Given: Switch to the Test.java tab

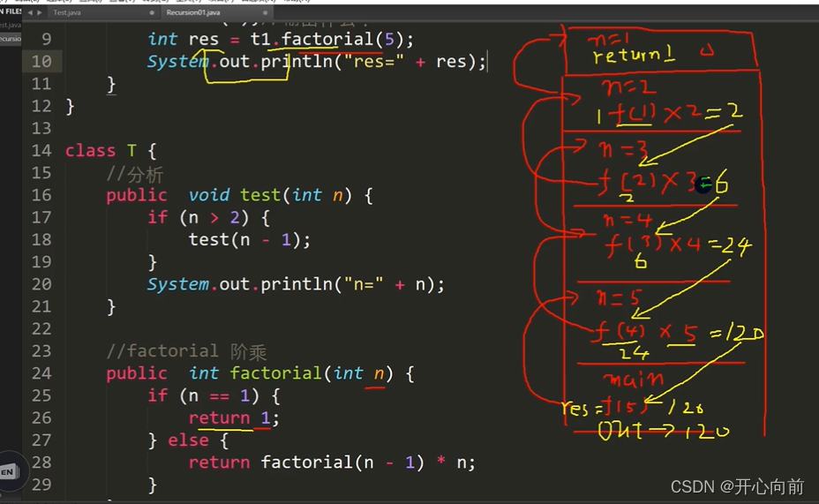Looking at the screenshot, I should [x=67, y=12].
